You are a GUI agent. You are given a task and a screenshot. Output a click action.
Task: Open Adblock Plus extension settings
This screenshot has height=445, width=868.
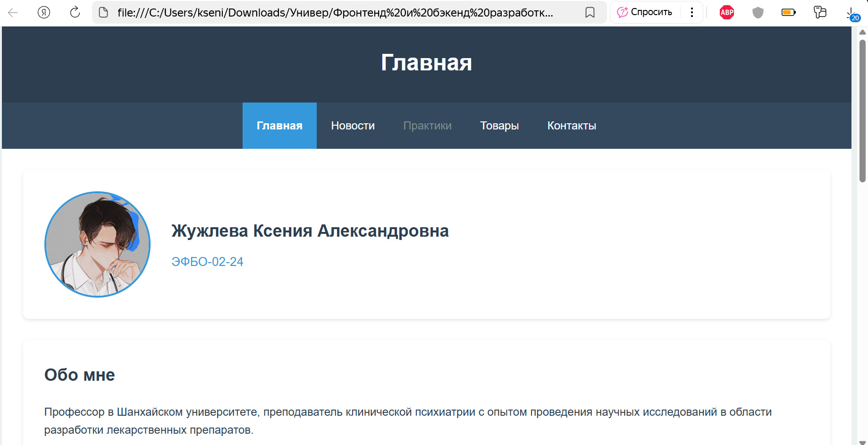click(726, 12)
